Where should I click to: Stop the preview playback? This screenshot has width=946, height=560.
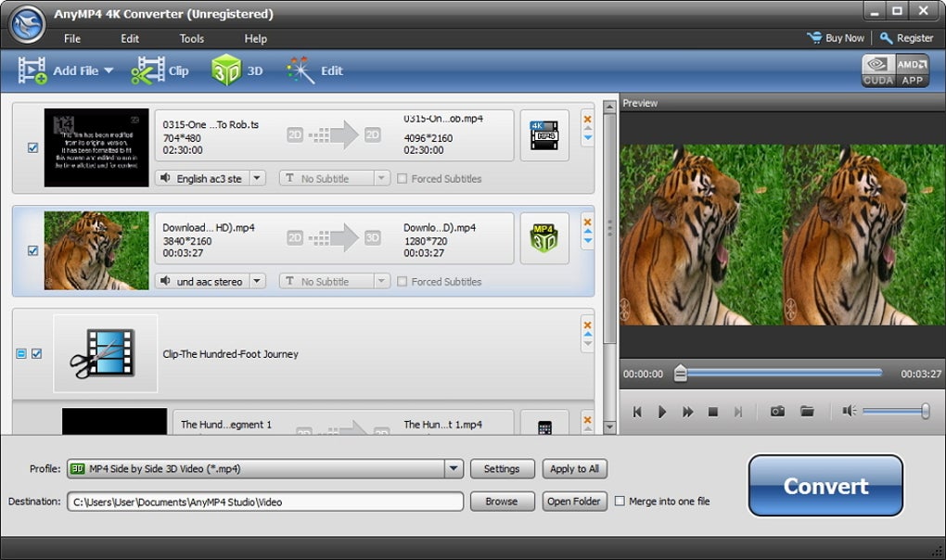click(x=712, y=412)
